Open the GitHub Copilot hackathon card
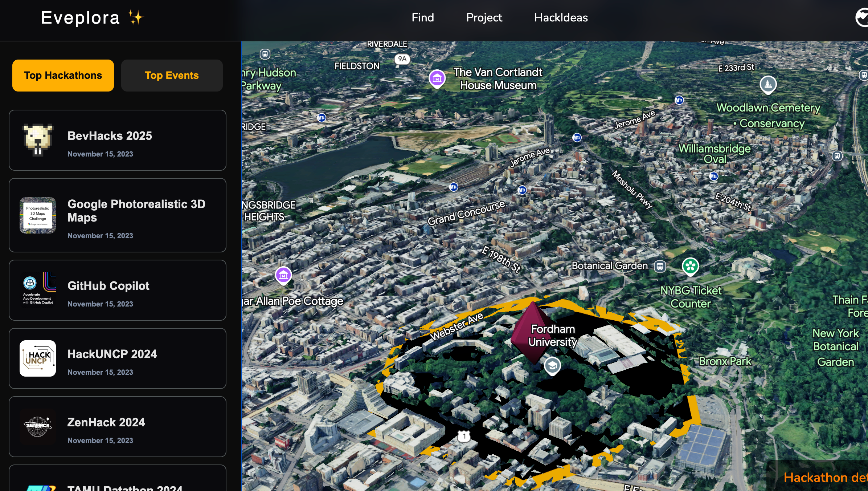This screenshot has width=868, height=491. [117, 290]
